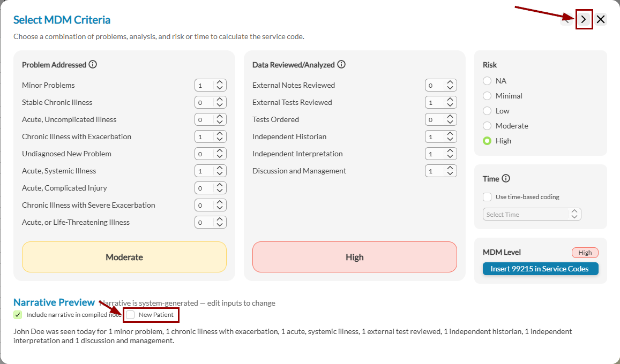This screenshot has height=364, width=620.
Task: Click the Acute, Complicated Injury count field
Action: 204,188
